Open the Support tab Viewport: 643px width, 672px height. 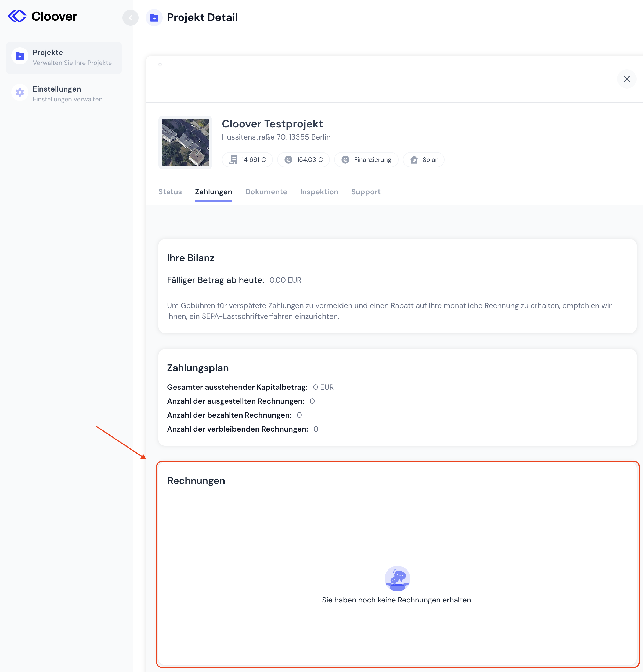[366, 192]
